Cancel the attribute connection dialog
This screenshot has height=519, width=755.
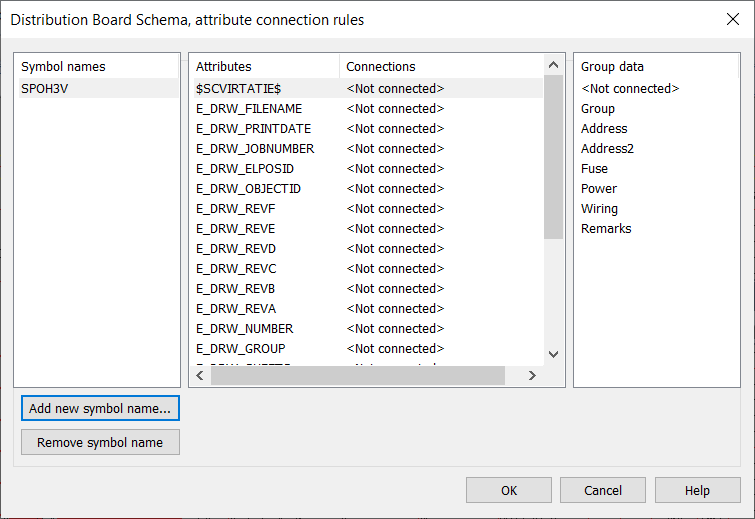point(602,490)
